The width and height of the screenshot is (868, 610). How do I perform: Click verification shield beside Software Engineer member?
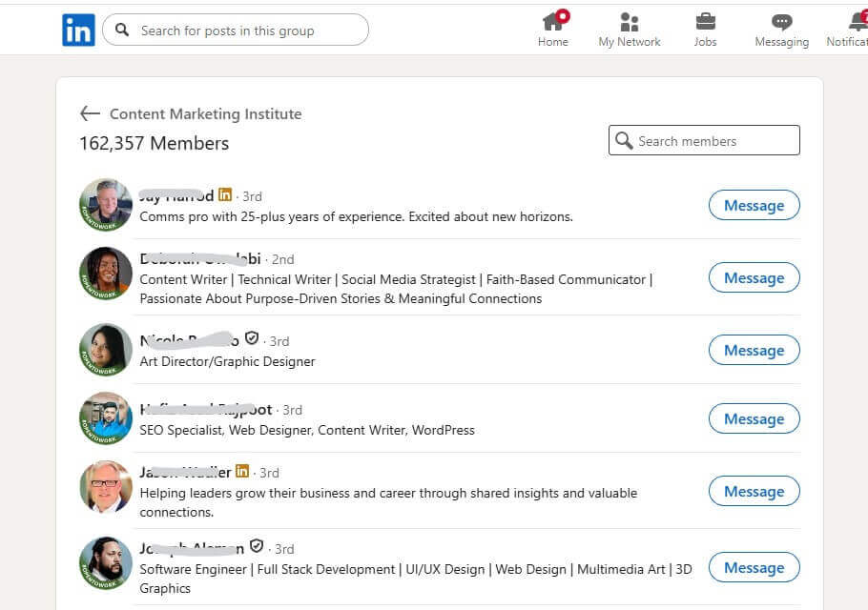pos(257,546)
